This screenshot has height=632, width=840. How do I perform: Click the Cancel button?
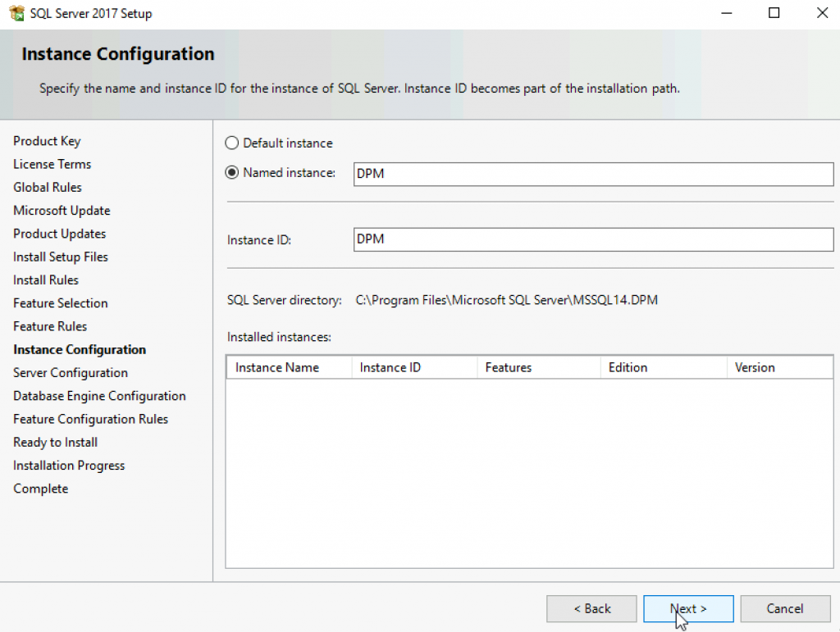tap(785, 608)
